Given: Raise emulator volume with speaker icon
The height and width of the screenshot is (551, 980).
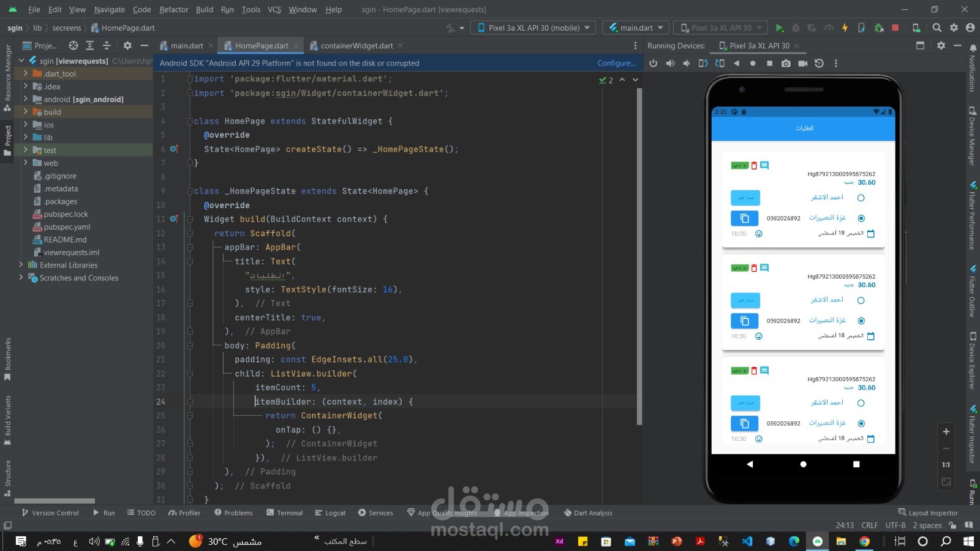Looking at the screenshot, I should pos(671,63).
